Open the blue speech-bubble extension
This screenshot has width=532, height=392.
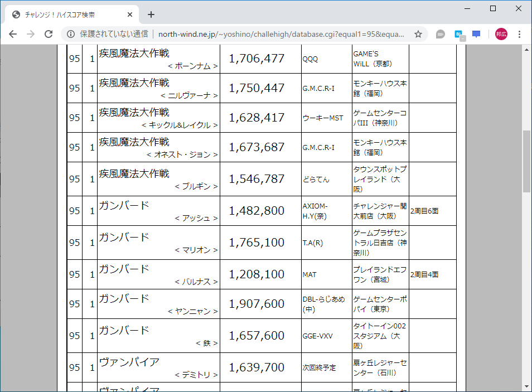pyautogui.click(x=476, y=34)
